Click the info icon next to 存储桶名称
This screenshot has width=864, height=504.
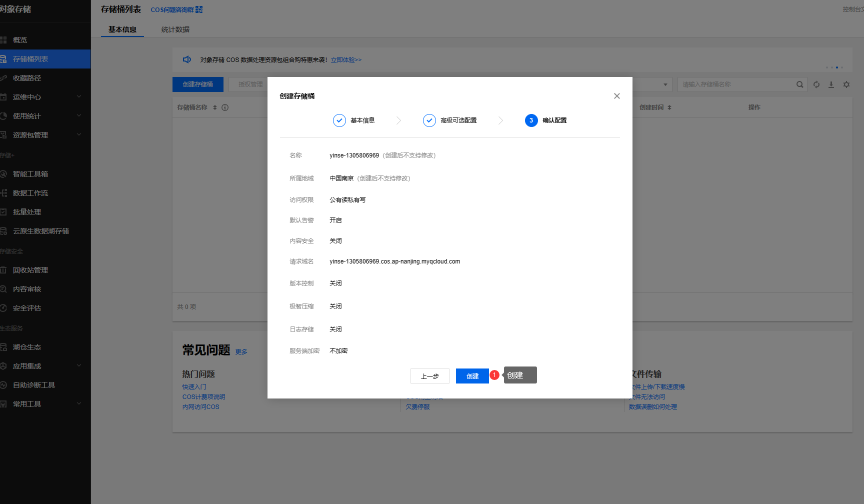225,107
